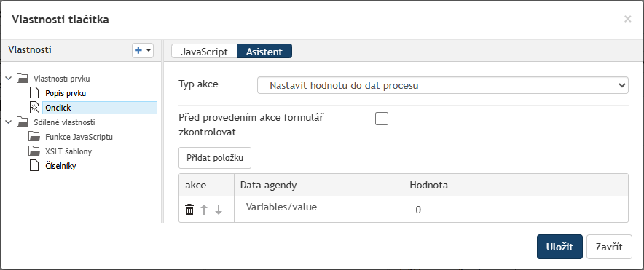The image size is (644, 270).
Task: Move the row down with down arrow
Action: pyautogui.click(x=219, y=210)
